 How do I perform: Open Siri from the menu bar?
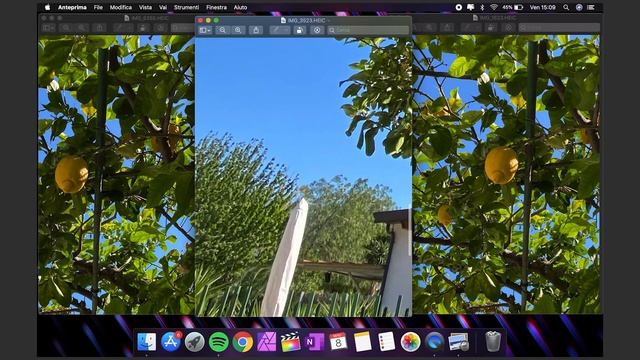pyautogui.click(x=579, y=7)
